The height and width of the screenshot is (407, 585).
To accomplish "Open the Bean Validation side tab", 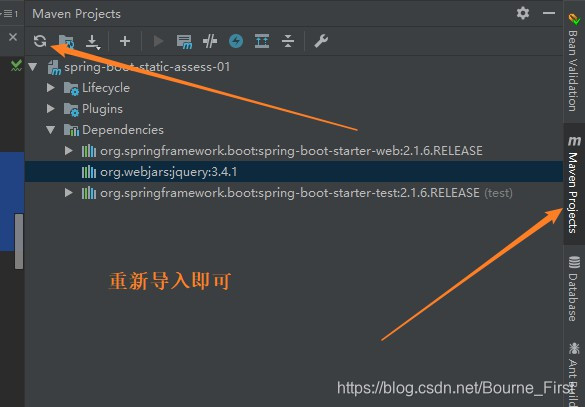I will (574, 62).
